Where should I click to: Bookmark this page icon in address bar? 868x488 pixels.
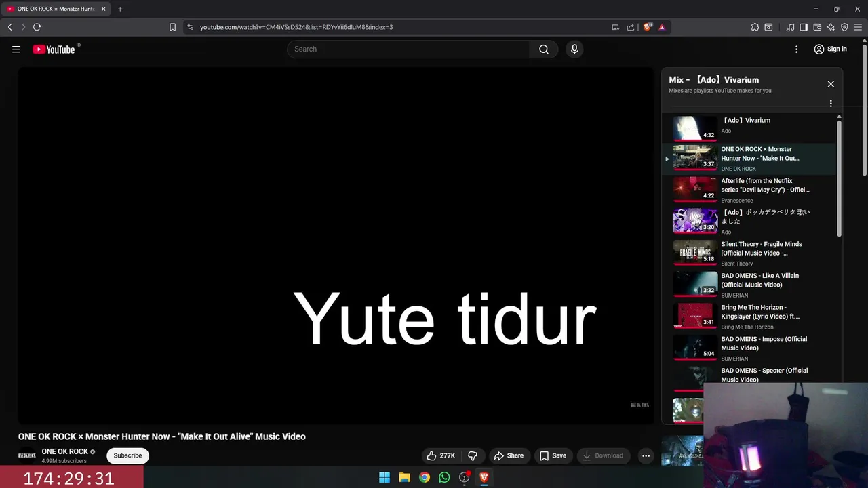(172, 27)
